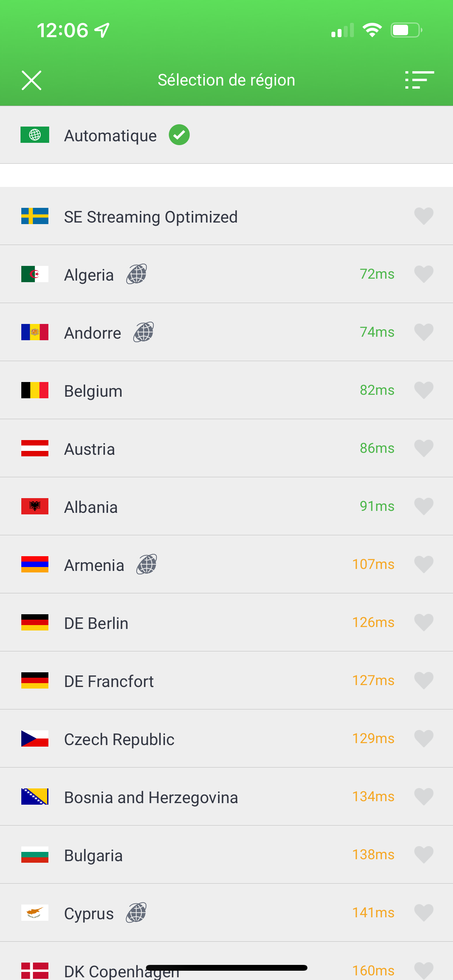Tap the geo-located globe icon beside Algeria
453x980 pixels.
click(137, 274)
